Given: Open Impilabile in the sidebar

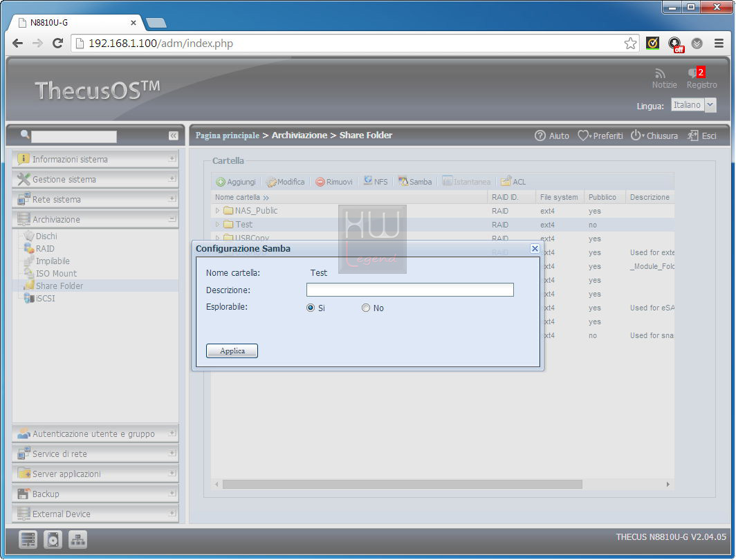Looking at the screenshot, I should point(53,261).
